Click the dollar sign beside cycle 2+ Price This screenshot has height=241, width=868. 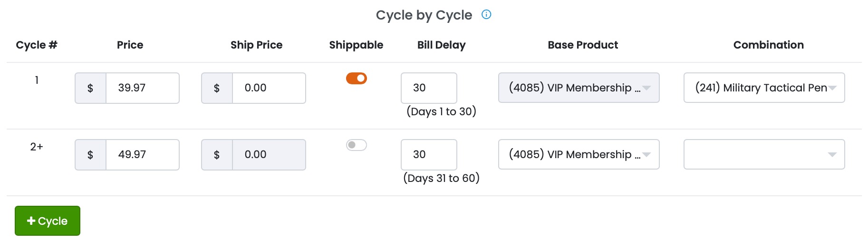[x=90, y=155]
